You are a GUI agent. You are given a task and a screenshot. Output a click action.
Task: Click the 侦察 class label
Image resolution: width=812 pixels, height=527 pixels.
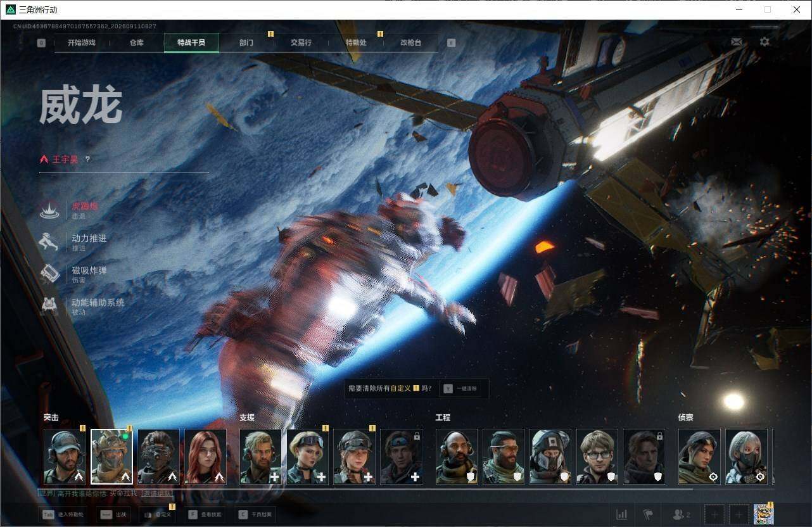[x=686, y=417]
